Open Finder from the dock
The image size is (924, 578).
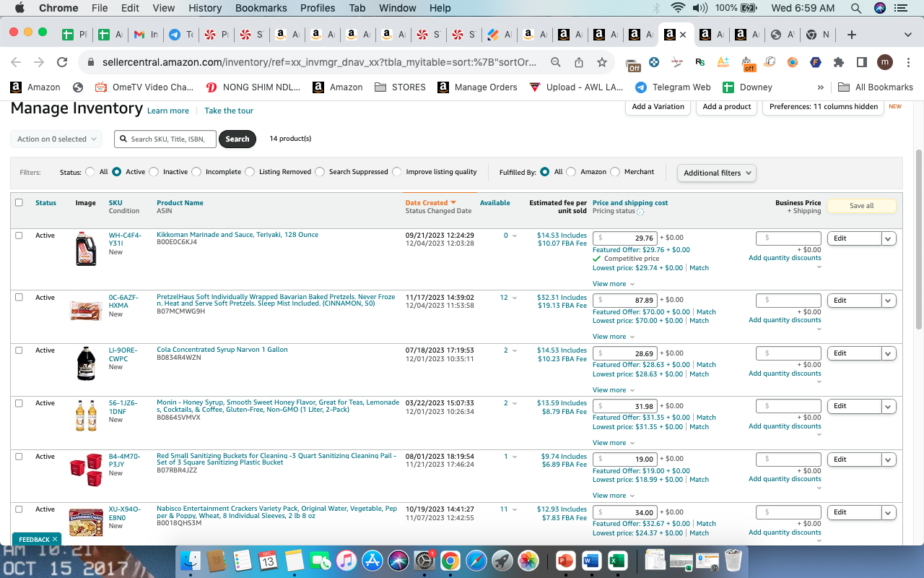click(191, 560)
